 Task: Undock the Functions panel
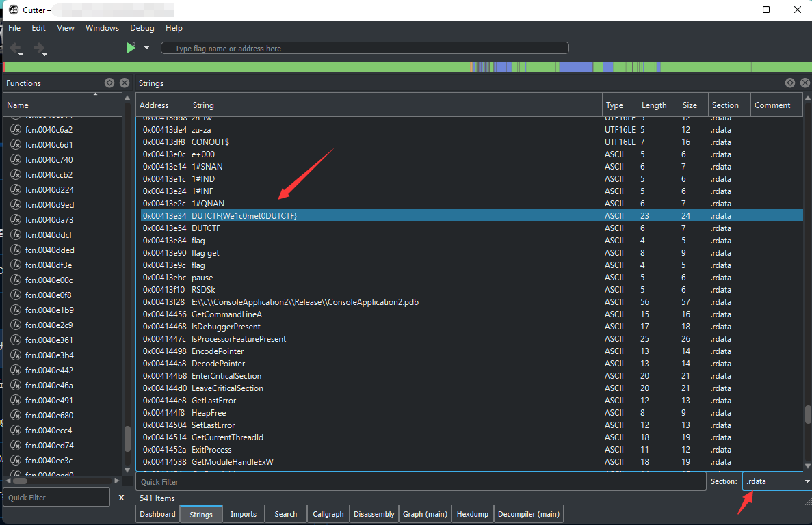(x=109, y=83)
